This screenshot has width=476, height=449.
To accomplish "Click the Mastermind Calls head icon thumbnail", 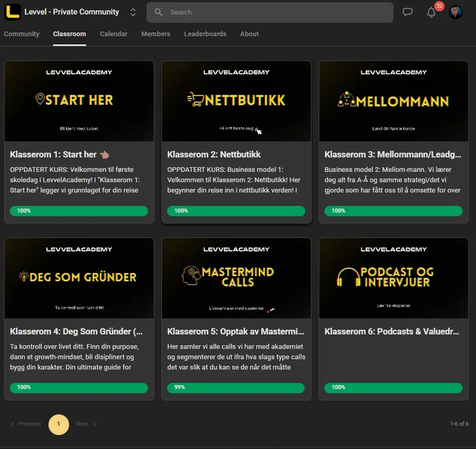I will point(236,278).
